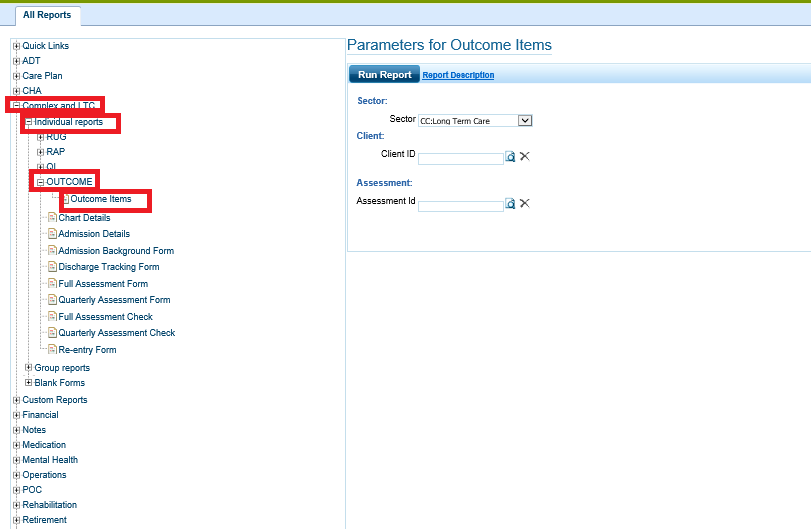Open the Report Description link
The width and height of the screenshot is (811, 529).
click(458, 75)
